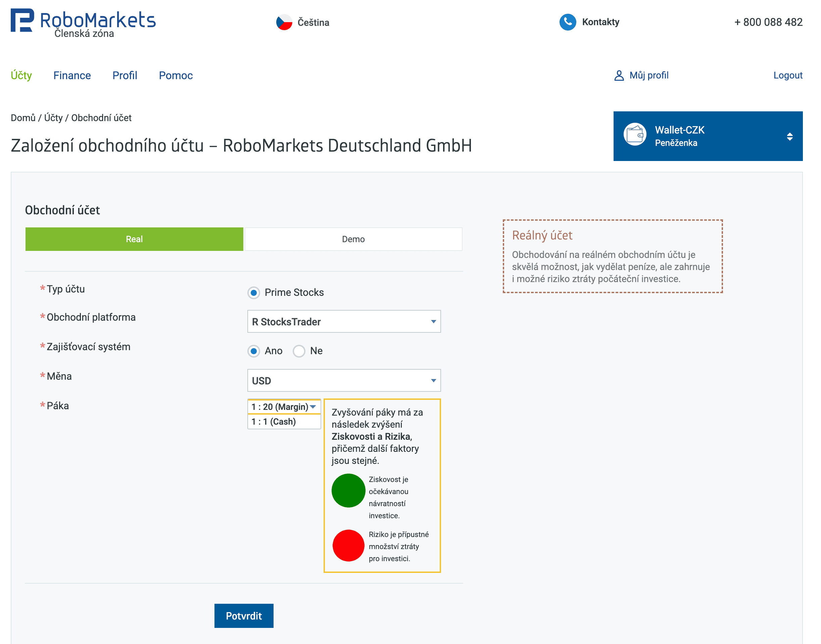Screen dimensions: 821x644
Task: Switch to the Demo account tab
Action: click(353, 239)
